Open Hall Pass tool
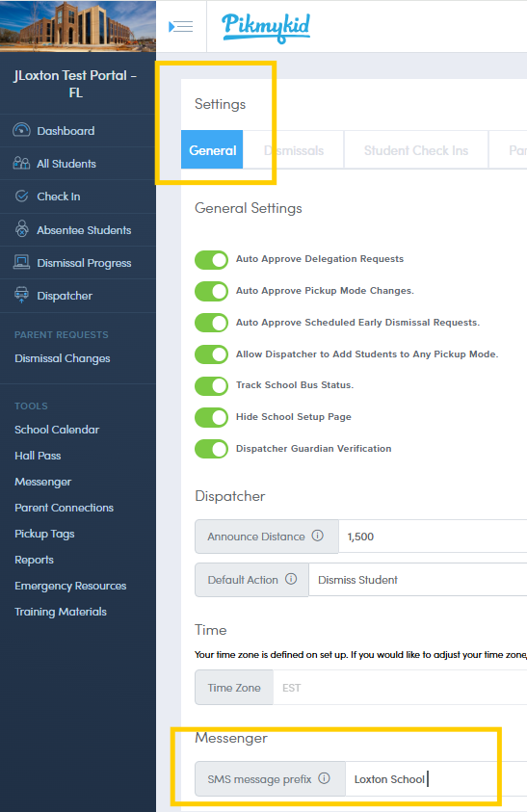527x812 pixels. click(38, 456)
